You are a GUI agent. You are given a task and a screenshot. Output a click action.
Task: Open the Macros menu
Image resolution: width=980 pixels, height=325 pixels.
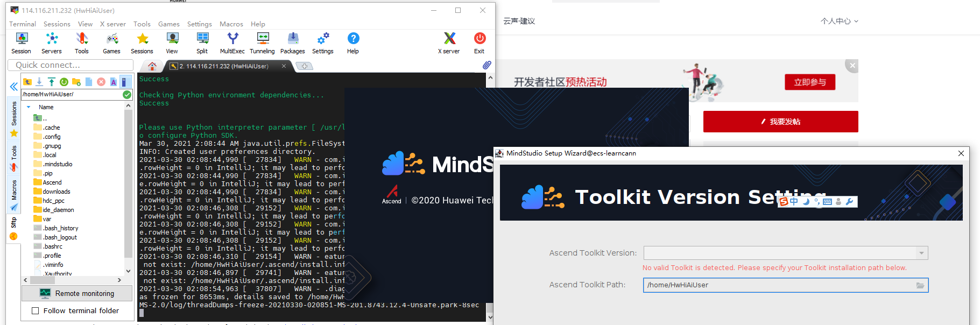point(231,24)
